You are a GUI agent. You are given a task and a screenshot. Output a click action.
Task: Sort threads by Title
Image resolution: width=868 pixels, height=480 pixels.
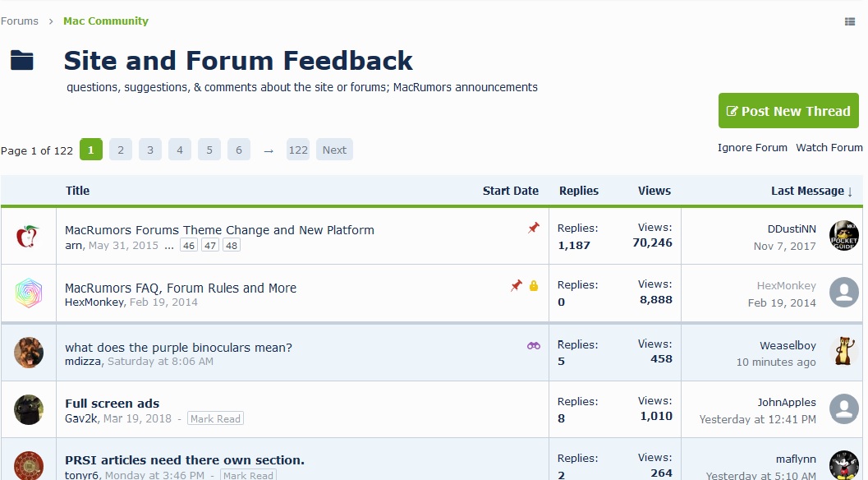tap(77, 191)
